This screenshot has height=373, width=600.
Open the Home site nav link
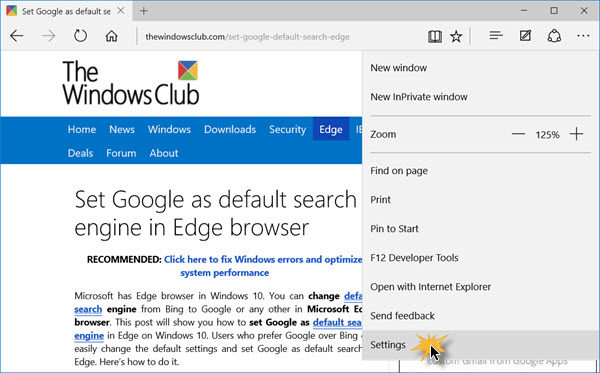(82, 130)
